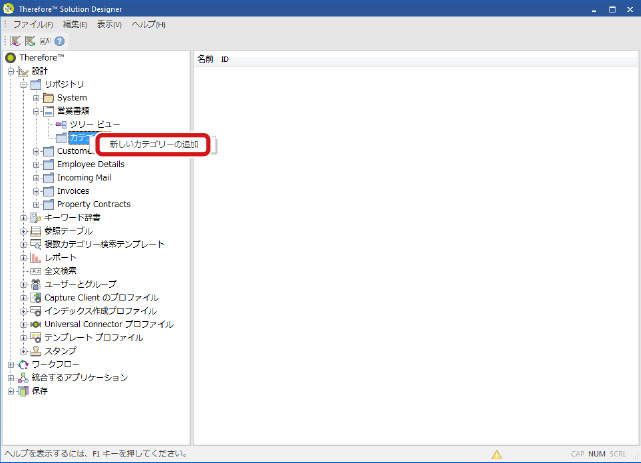Click the 名前 column header
This screenshot has height=463, width=641.
coord(205,60)
